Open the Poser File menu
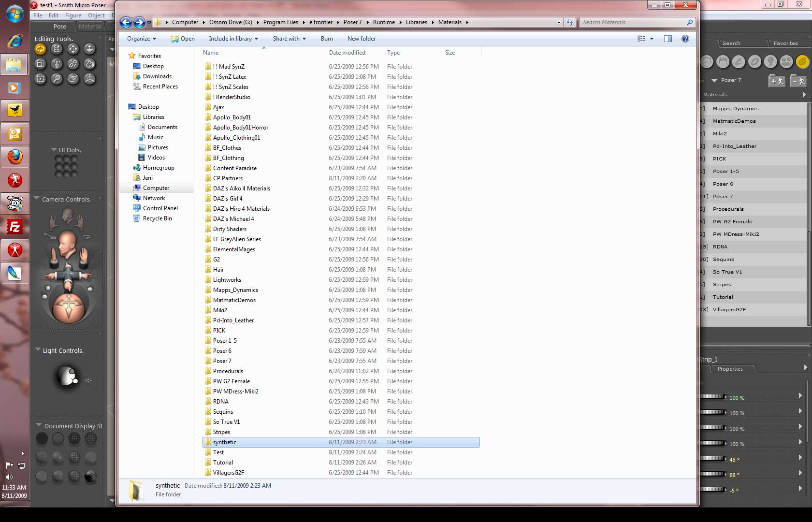Viewport: 812px width, 522px height. [x=38, y=15]
